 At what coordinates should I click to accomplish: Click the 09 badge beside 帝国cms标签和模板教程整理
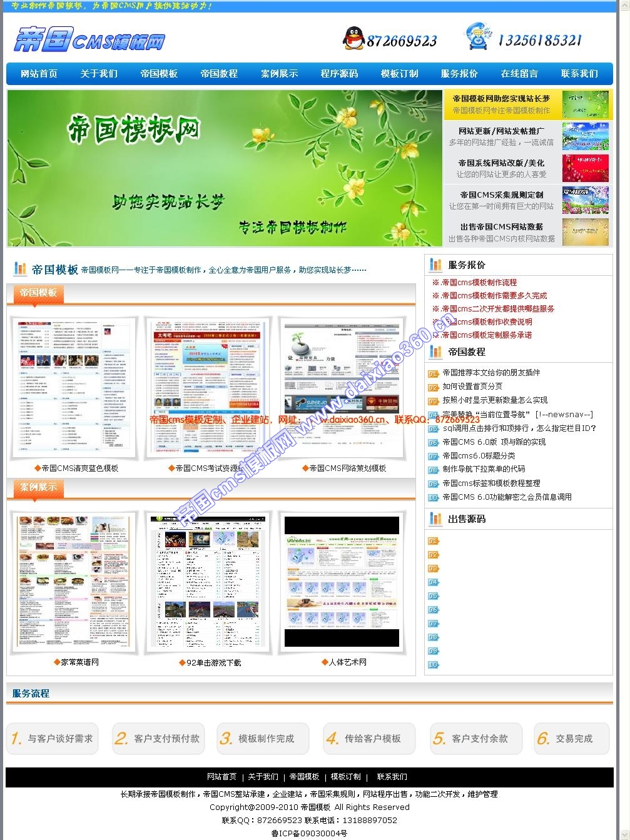tap(434, 484)
